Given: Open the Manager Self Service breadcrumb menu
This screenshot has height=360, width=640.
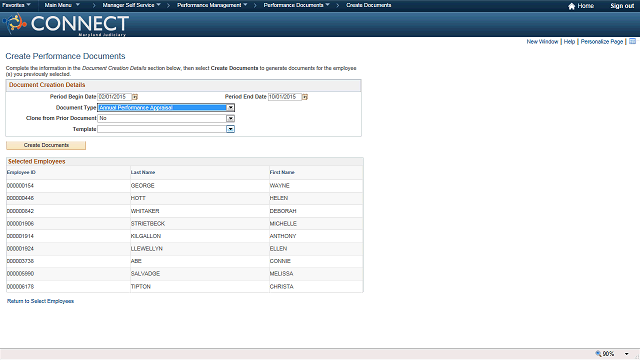Looking at the screenshot, I should (x=131, y=5).
